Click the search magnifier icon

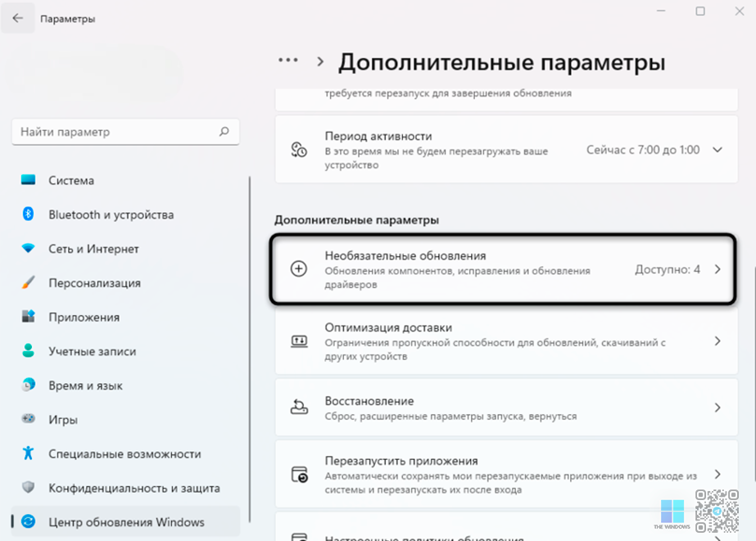tap(224, 132)
